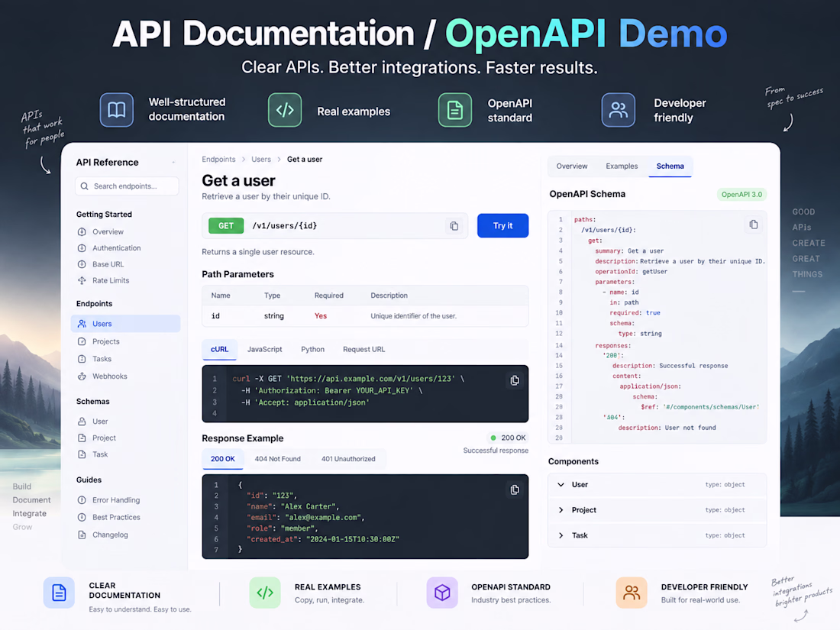Click the 'string' type cell for id

pos(273,316)
